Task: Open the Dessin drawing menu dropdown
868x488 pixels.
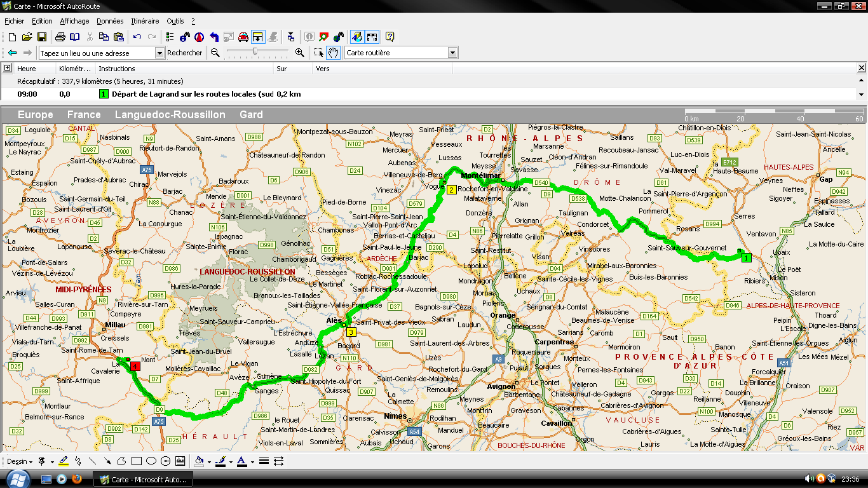Action: point(20,461)
